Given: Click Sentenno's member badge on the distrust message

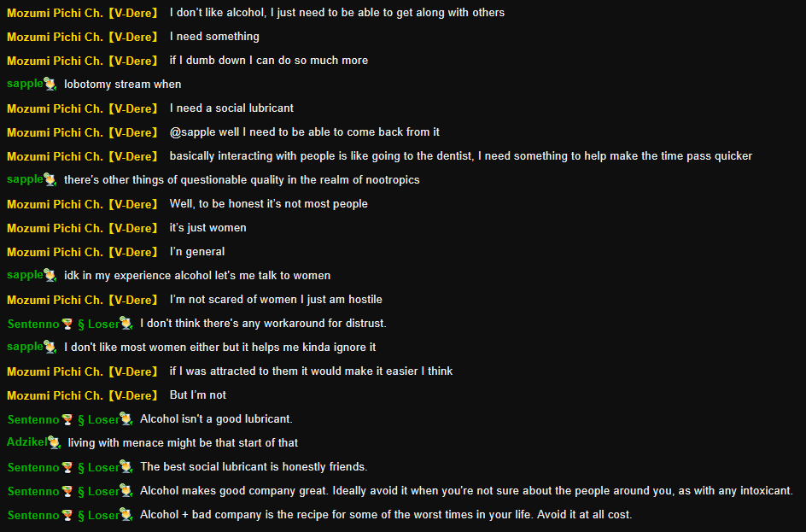Looking at the screenshot, I should point(126,323).
